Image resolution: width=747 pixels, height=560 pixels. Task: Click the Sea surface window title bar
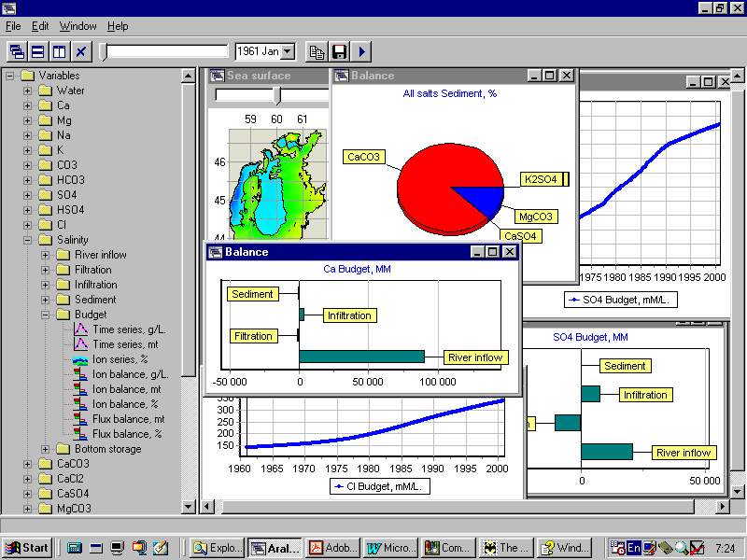[x=269, y=76]
